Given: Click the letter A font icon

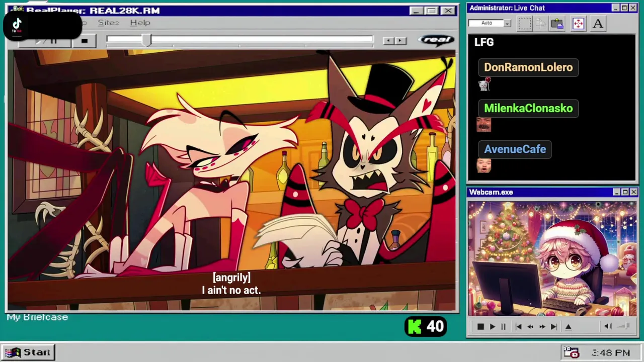Looking at the screenshot, I should [598, 24].
